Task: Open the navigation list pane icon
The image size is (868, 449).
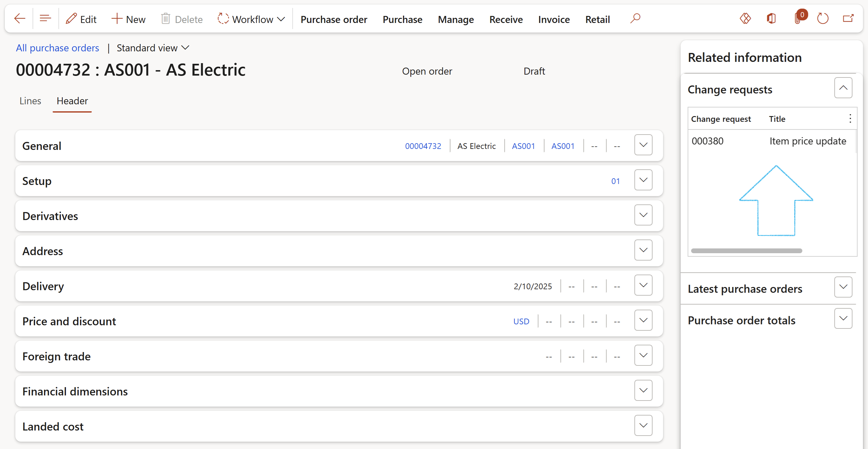Action: (45, 18)
